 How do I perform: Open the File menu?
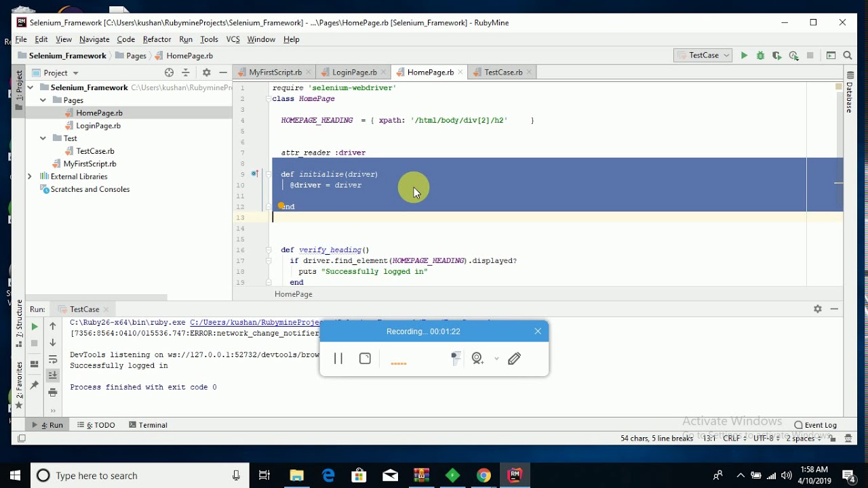(21, 39)
